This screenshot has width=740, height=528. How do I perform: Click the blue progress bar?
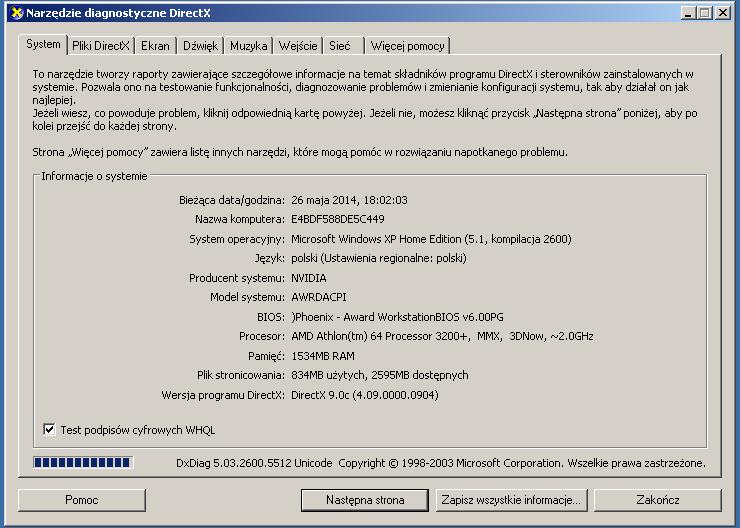[x=83, y=462]
